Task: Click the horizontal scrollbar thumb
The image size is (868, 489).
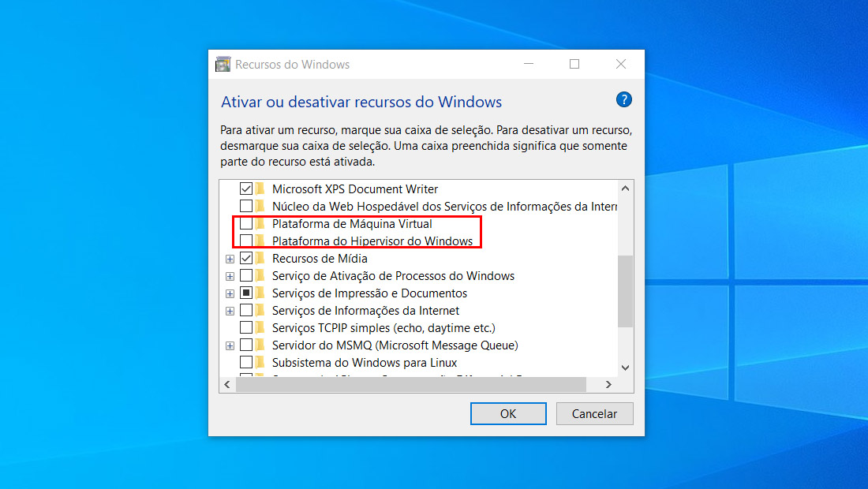Action: 411,384
